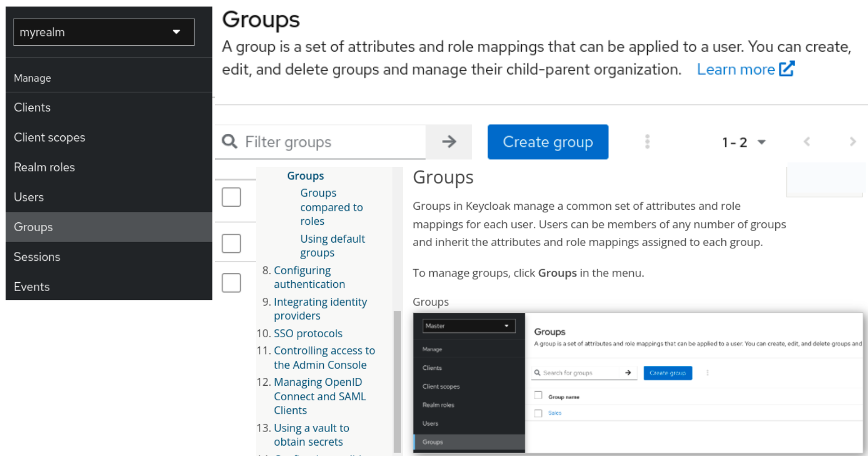Go to next page with right chevron

point(852,142)
